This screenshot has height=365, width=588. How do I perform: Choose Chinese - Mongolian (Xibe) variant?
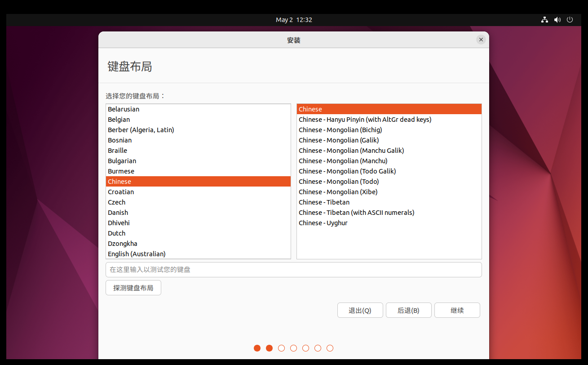[x=389, y=192]
